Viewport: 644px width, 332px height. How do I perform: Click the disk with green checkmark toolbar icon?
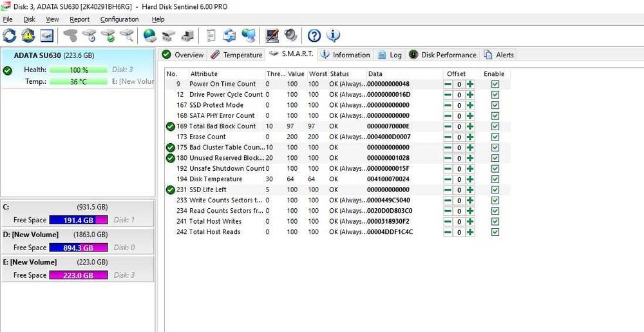[x=108, y=35]
